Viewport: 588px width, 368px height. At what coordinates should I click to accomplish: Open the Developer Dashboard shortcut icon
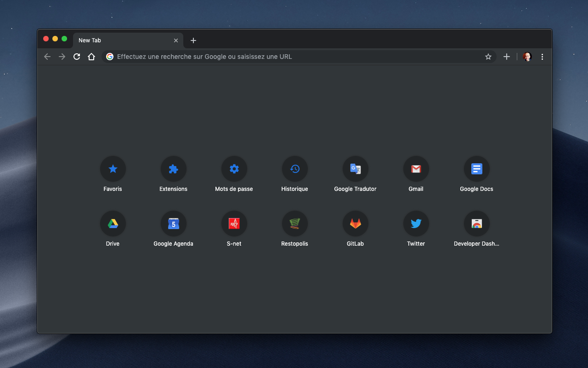[x=476, y=224]
